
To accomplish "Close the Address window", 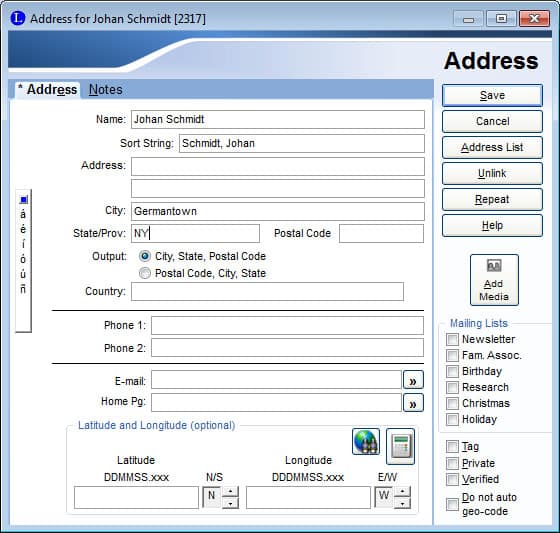I will (534, 19).
